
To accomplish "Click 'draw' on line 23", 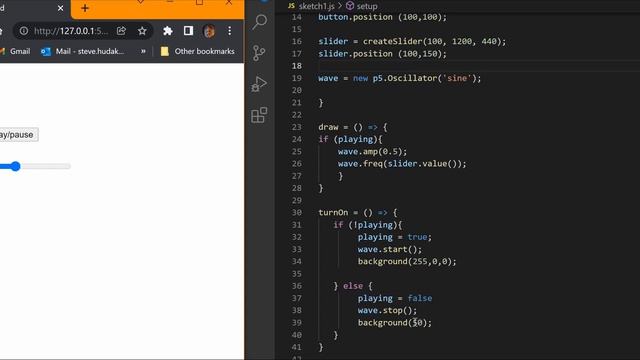I will tap(328, 127).
